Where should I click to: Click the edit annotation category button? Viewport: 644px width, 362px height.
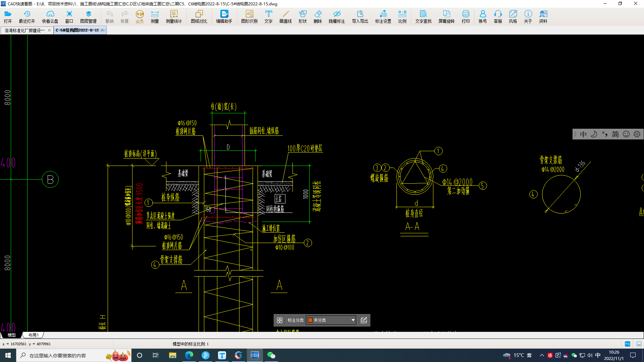pos(364,320)
